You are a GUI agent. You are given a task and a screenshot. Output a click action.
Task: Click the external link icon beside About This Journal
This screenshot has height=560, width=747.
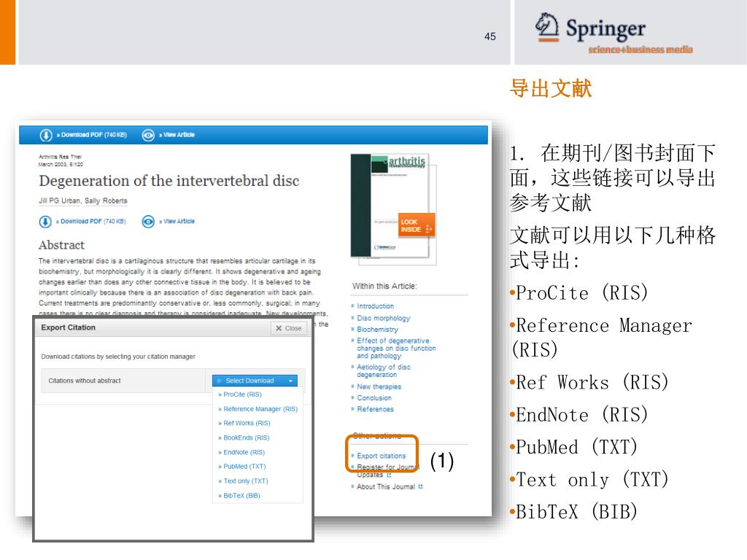(420, 486)
